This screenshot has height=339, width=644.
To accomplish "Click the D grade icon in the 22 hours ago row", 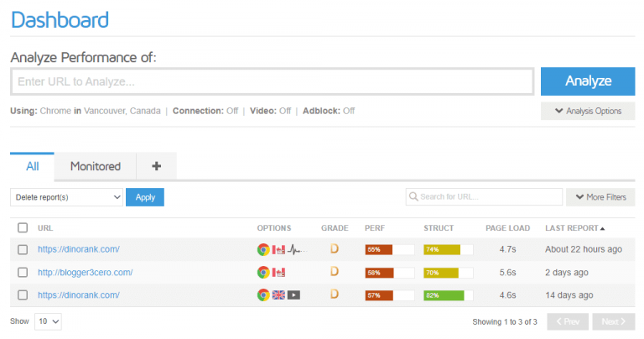I will [335, 248].
